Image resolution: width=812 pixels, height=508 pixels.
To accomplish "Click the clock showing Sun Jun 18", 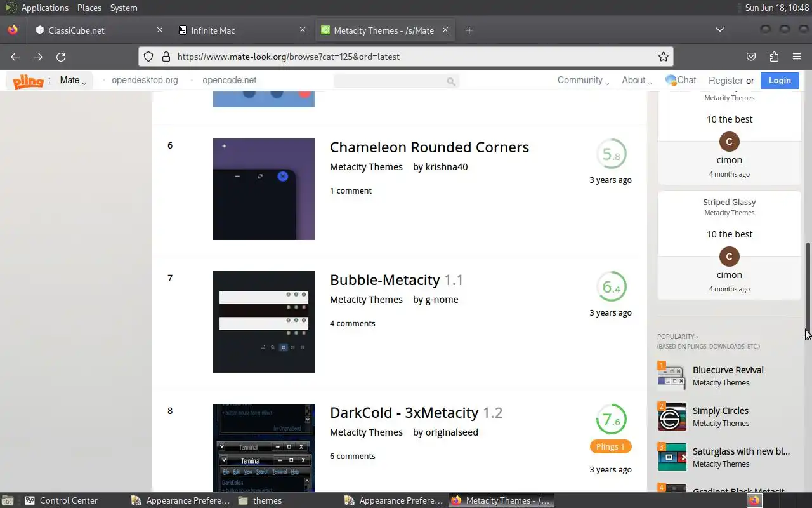I will pyautogui.click(x=776, y=8).
